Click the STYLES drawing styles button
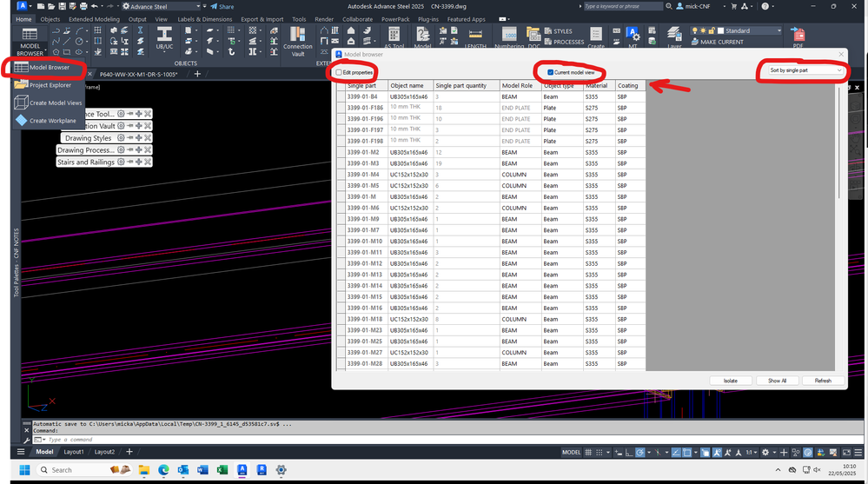The image size is (868, 484). (x=559, y=31)
